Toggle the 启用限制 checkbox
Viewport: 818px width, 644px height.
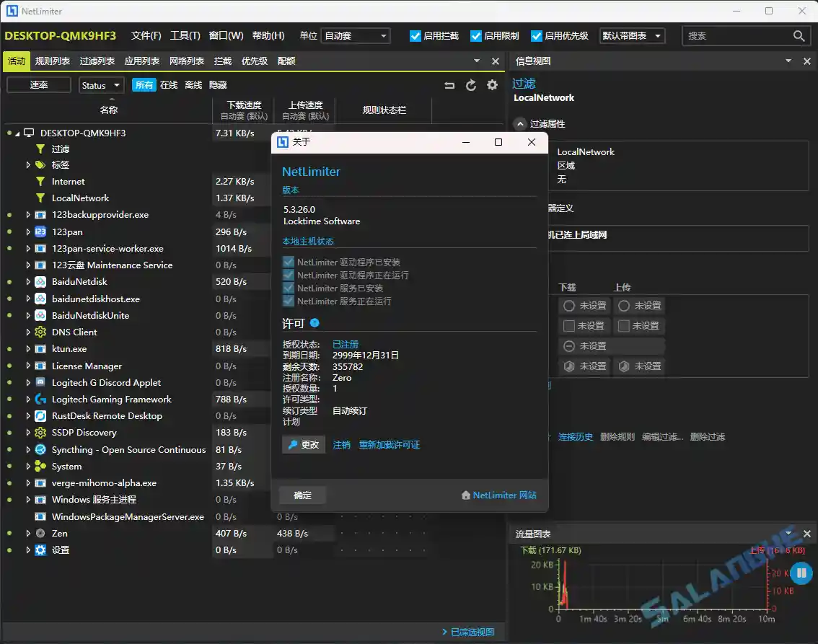point(477,35)
